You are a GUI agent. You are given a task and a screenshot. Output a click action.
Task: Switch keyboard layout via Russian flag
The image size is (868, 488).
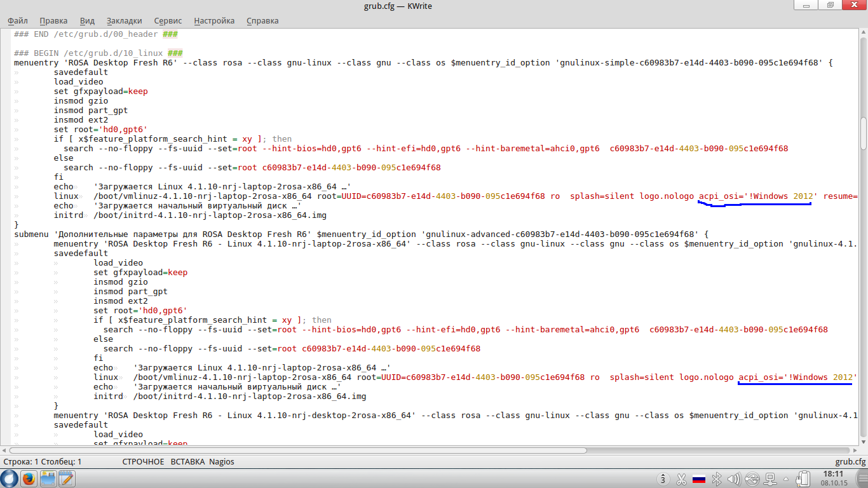[699, 479]
